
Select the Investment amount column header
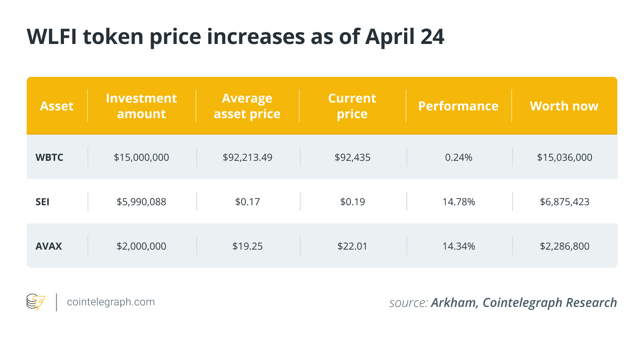point(141,106)
